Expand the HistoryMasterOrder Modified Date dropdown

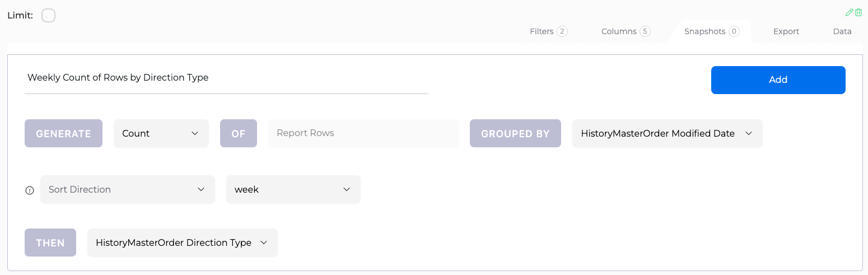coord(668,133)
